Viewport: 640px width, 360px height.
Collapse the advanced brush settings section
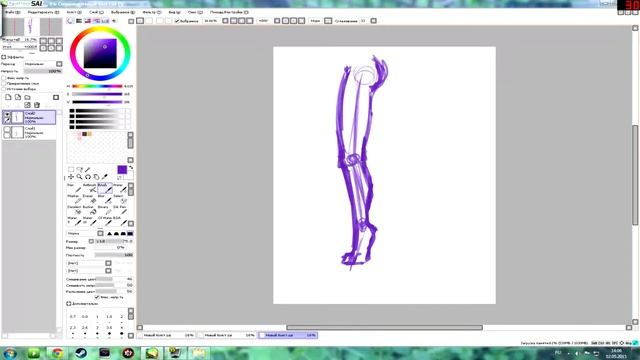69,304
